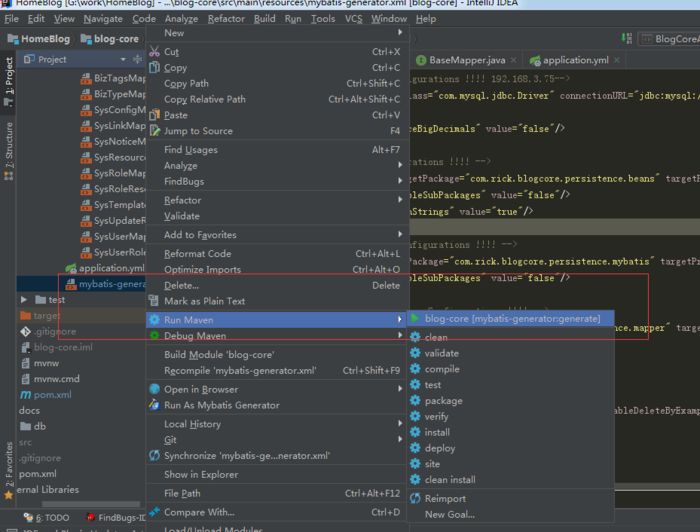Click the Cut scissors icon in context menu
Screen dimensions: 700x532
(154, 52)
